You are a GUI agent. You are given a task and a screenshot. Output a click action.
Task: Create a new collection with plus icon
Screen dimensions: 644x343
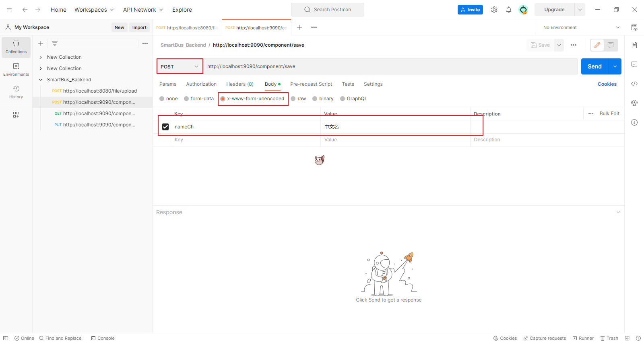click(x=41, y=43)
